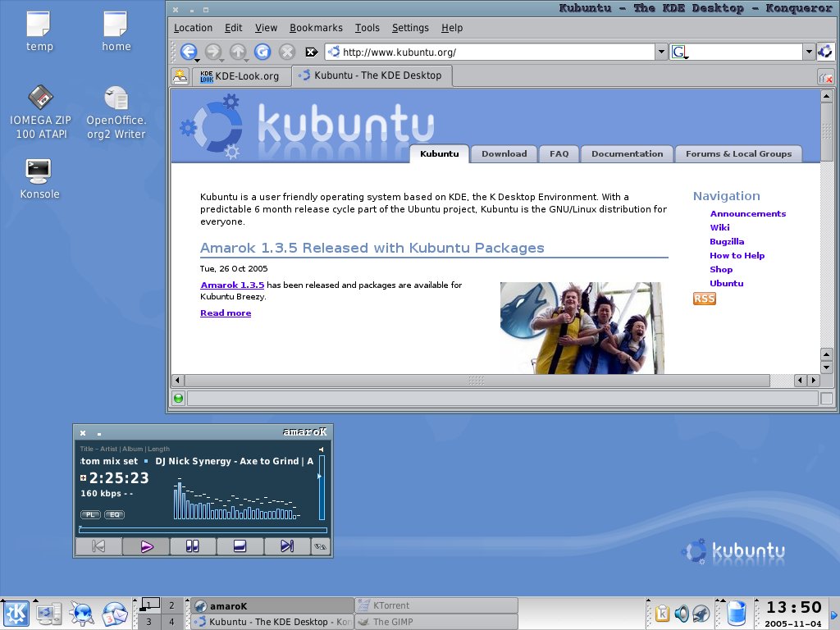Go up one level with the Up arrow
Image resolution: width=840 pixels, height=630 pixels.
(x=237, y=52)
